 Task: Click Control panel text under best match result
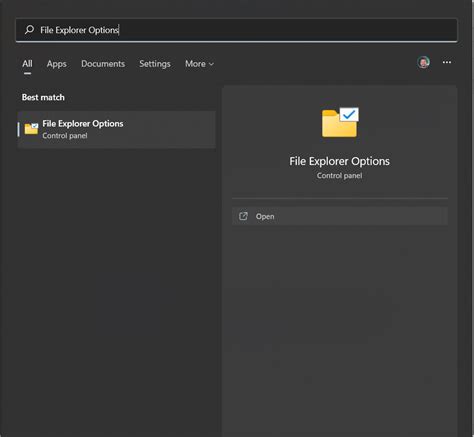tap(65, 136)
